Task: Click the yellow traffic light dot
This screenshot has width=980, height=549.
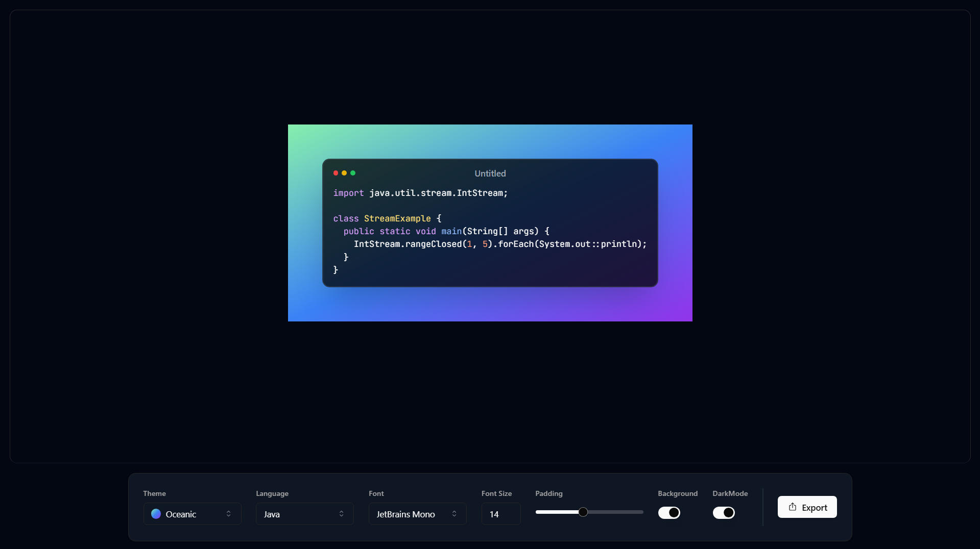Action: point(345,173)
